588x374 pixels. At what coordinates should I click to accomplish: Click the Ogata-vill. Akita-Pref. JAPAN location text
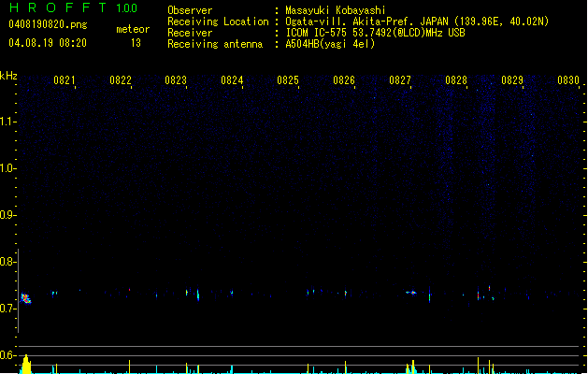417,22
